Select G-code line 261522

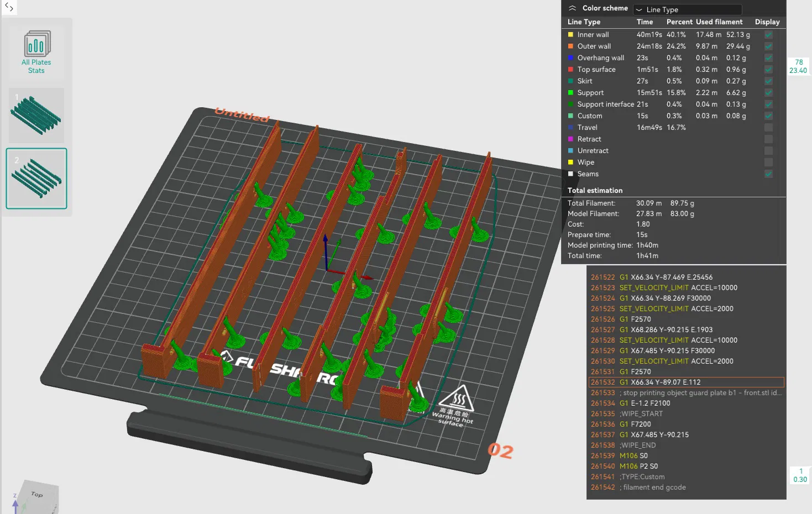tap(687, 277)
